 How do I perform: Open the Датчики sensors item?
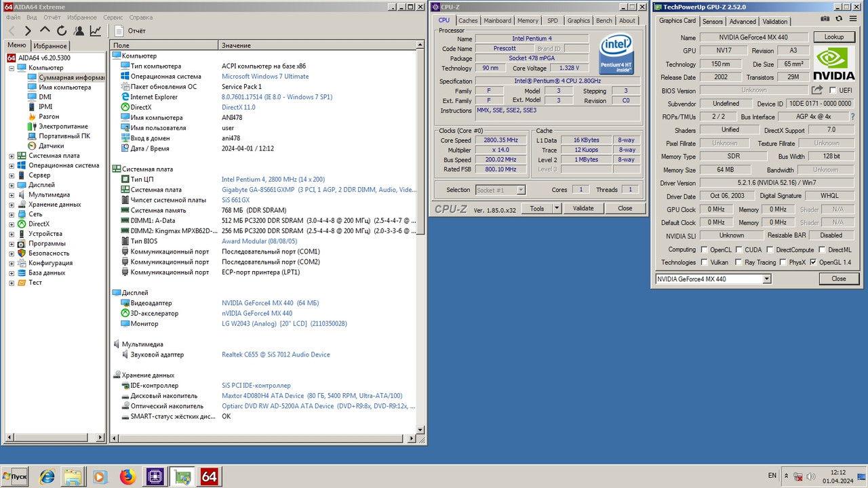coord(52,146)
